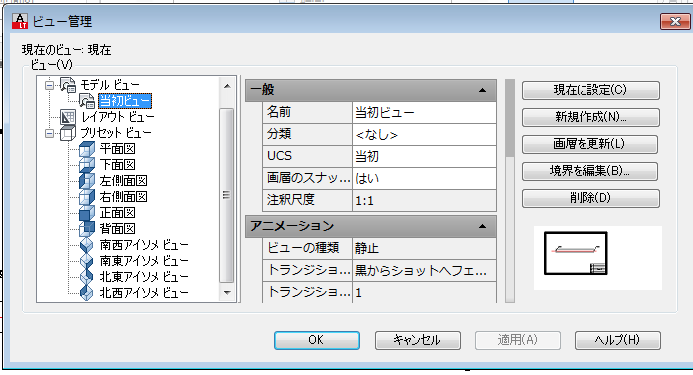Click the 平面図 cube icon
This screenshot has width=693, height=375.
pyautogui.click(x=87, y=149)
